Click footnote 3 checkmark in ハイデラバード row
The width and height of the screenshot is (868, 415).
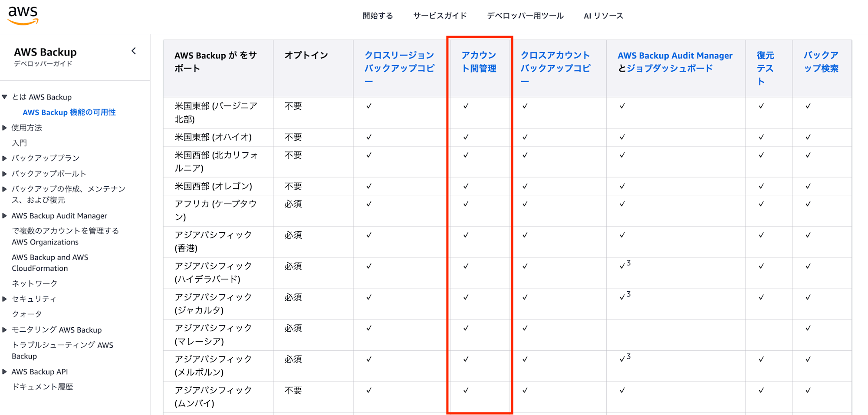point(625,265)
